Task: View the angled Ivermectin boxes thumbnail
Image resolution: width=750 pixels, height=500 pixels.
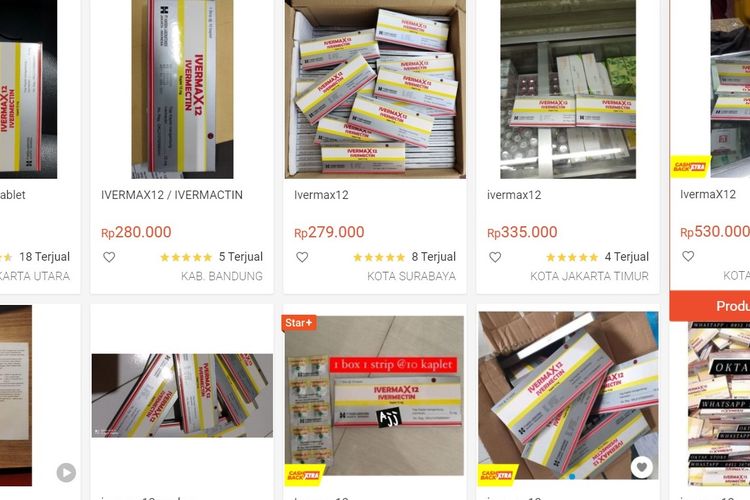Action: click(x=182, y=395)
